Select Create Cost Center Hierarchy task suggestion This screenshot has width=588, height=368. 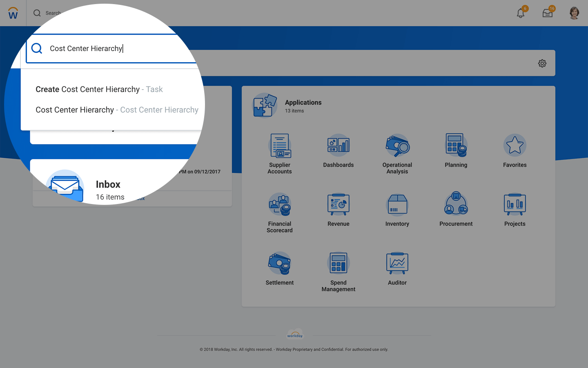coord(99,89)
